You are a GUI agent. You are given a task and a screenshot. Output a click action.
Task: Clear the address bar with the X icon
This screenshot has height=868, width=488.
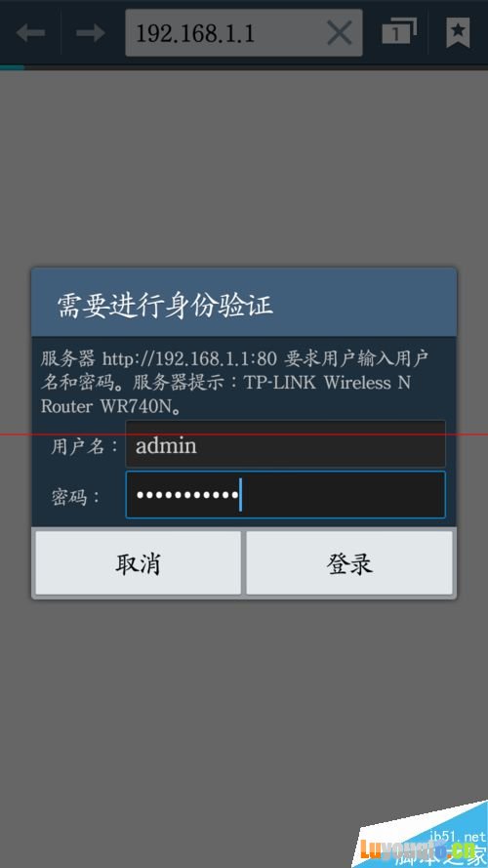coord(340,33)
